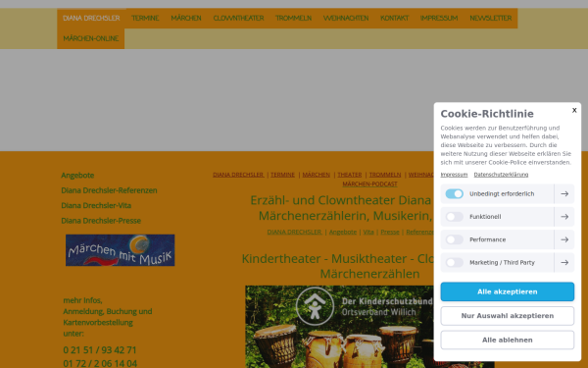
Task: Click the MÄRCHEN link in content navigation
Action: 317,175
